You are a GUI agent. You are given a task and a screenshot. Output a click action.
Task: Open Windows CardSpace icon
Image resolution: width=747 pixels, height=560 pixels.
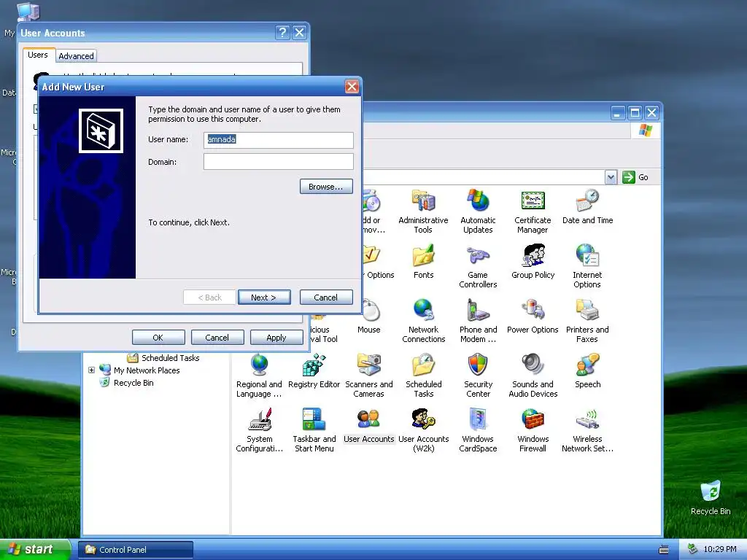[478, 430]
